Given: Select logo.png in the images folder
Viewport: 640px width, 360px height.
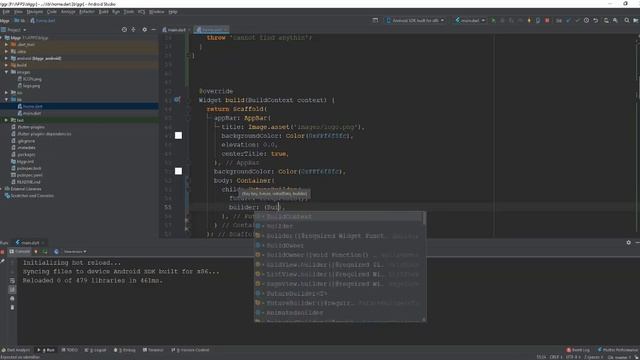Looking at the screenshot, I should point(31,86).
